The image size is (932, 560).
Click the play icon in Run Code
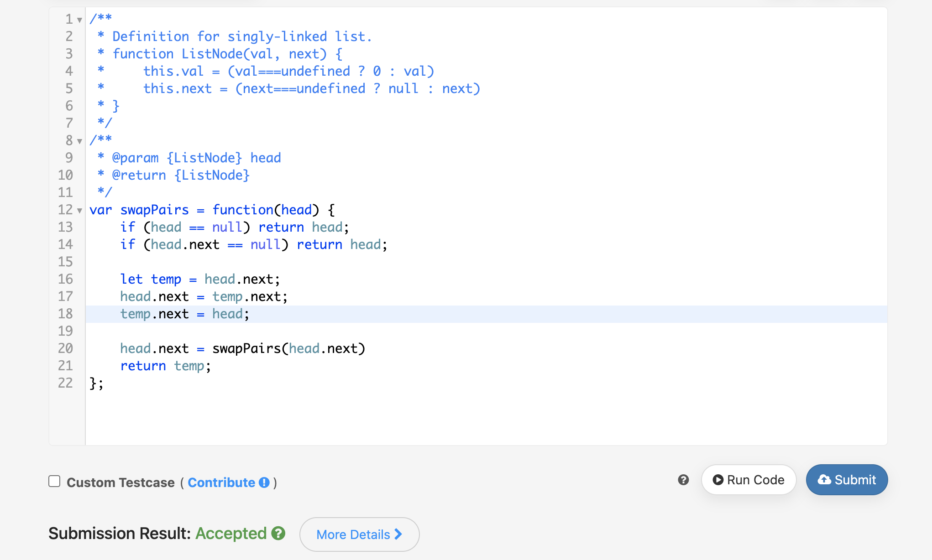[717, 480]
